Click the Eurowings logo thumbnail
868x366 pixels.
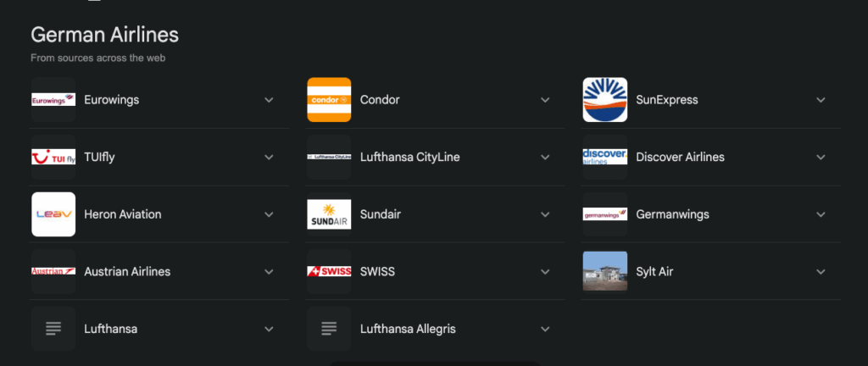(x=53, y=100)
